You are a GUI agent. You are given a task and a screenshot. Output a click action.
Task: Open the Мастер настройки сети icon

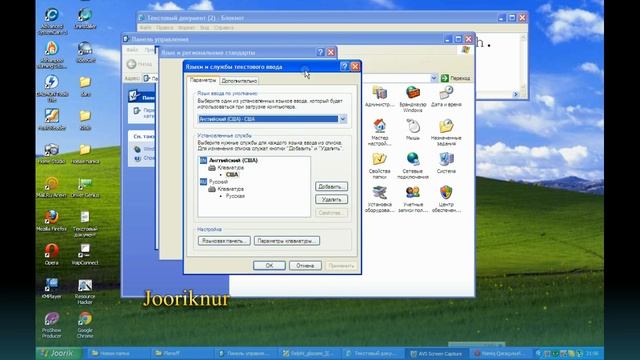380,132
